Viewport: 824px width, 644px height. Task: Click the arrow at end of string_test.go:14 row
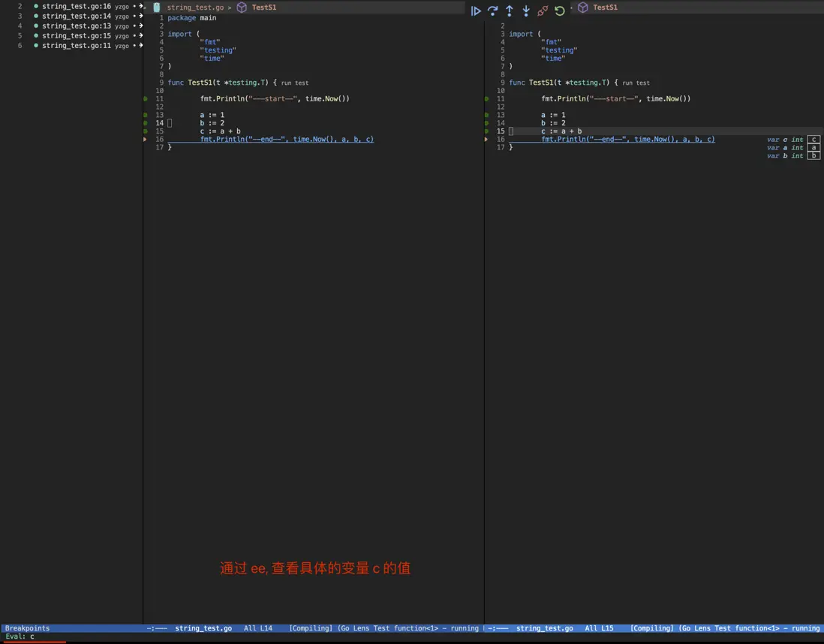pyautogui.click(x=140, y=17)
